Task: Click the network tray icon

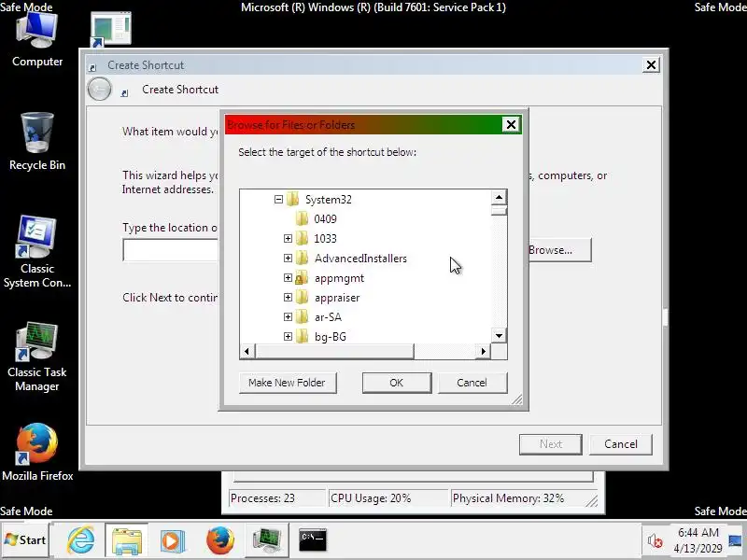Action: tap(736, 541)
